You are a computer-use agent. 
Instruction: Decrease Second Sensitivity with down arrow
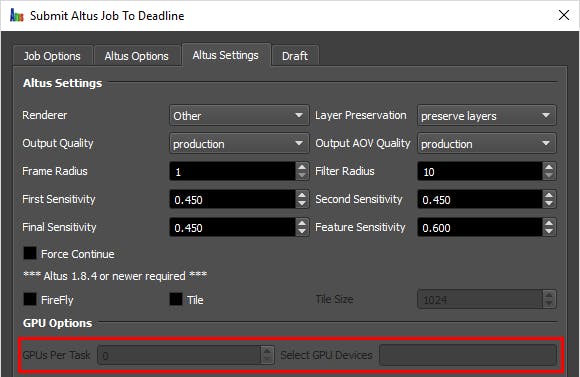tap(549, 204)
